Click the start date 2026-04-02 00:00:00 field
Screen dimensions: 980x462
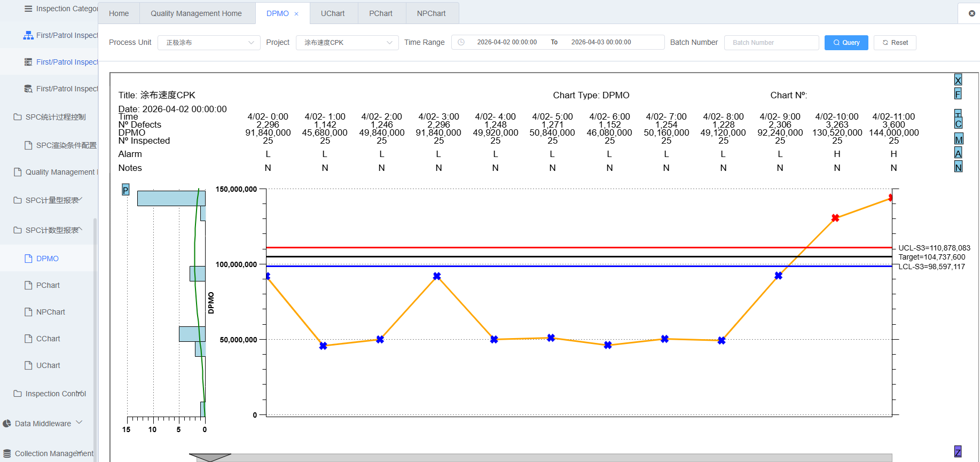pyautogui.click(x=507, y=42)
